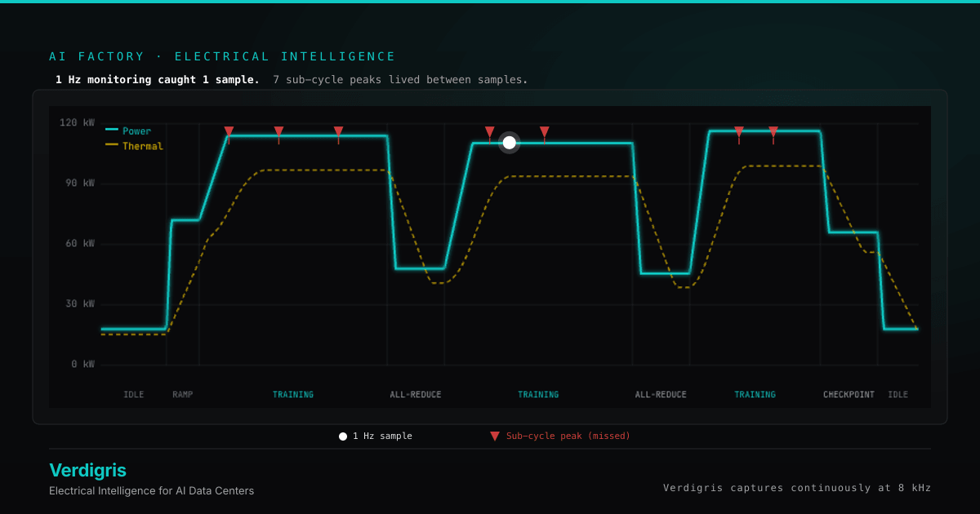Click the leftmost red sub-cycle peak marker
Viewport: 980px width, 514px height.
pyautogui.click(x=229, y=131)
